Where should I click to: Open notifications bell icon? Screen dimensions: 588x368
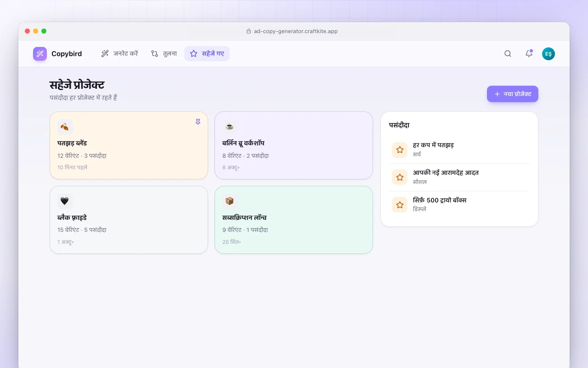[529, 54]
